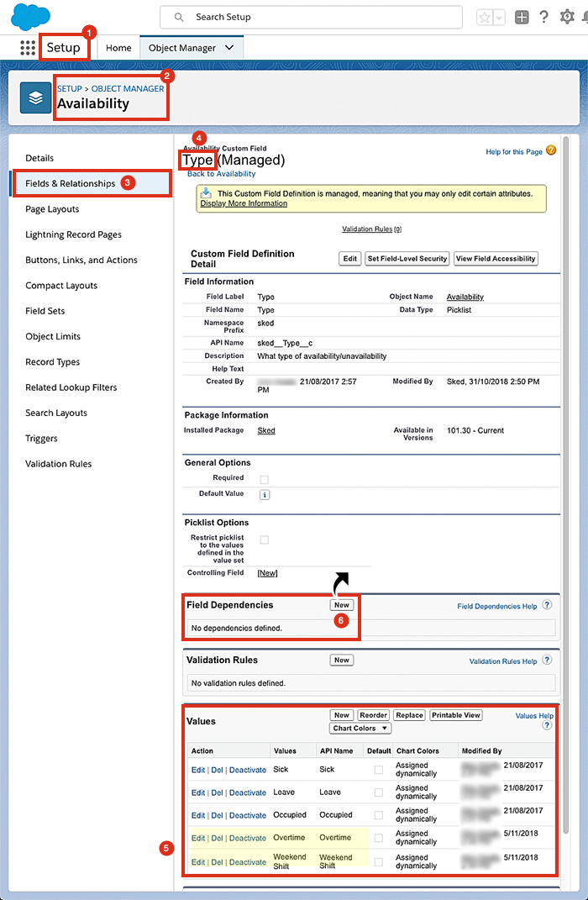Click New button in Validation Rules section
The height and width of the screenshot is (900, 588).
[342, 660]
